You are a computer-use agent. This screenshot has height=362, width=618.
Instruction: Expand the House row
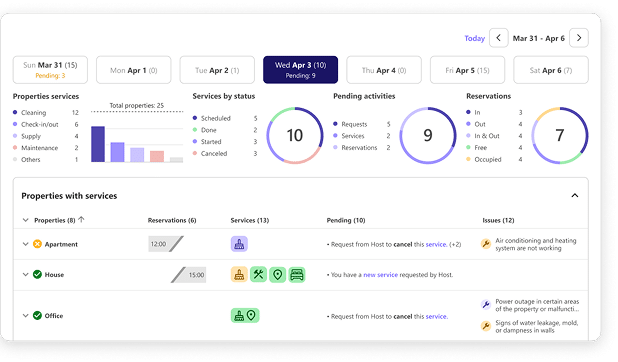tap(26, 274)
